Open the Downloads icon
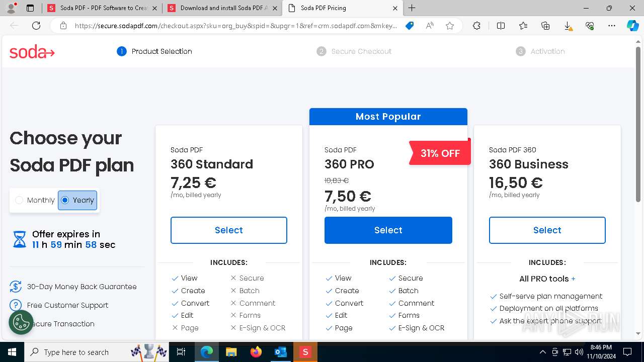This screenshot has width=644, height=362. [x=568, y=26]
